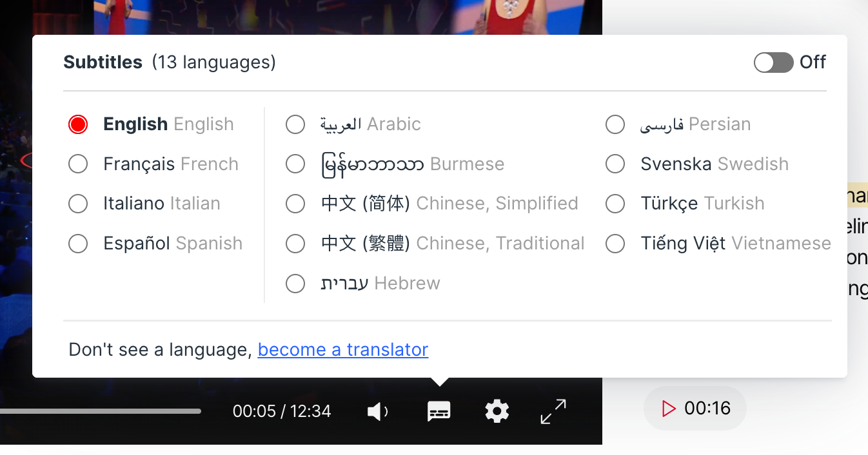Choose Español subtitles
The width and height of the screenshot is (868, 455).
(78, 244)
